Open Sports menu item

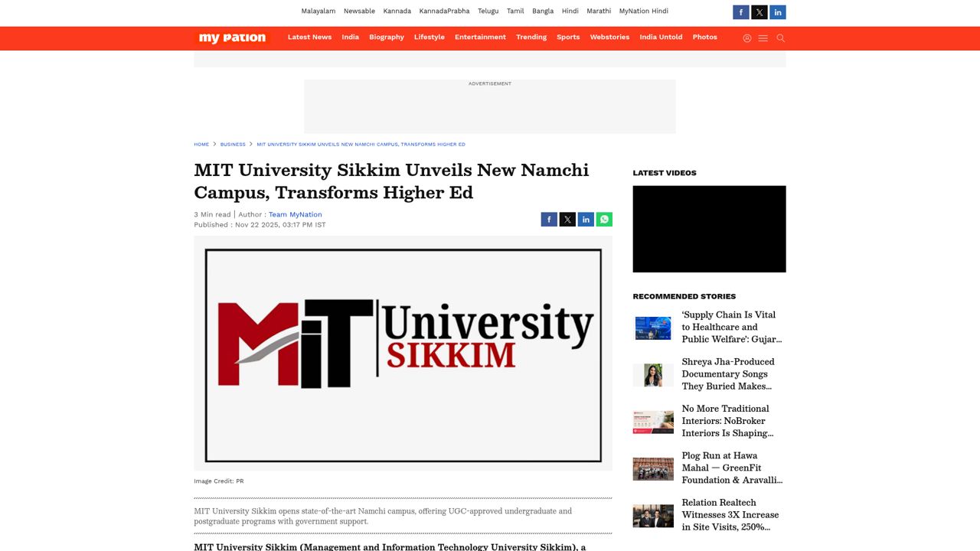coord(568,37)
